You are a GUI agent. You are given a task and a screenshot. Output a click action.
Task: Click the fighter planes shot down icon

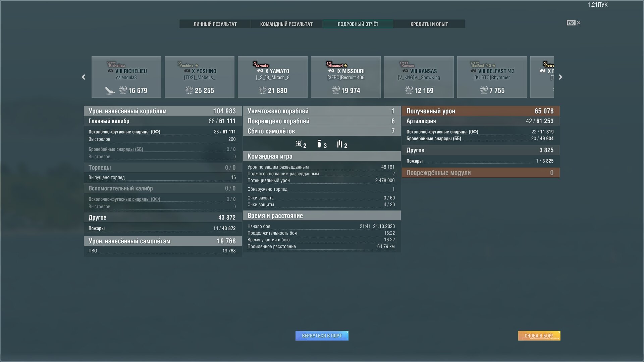tap(299, 144)
